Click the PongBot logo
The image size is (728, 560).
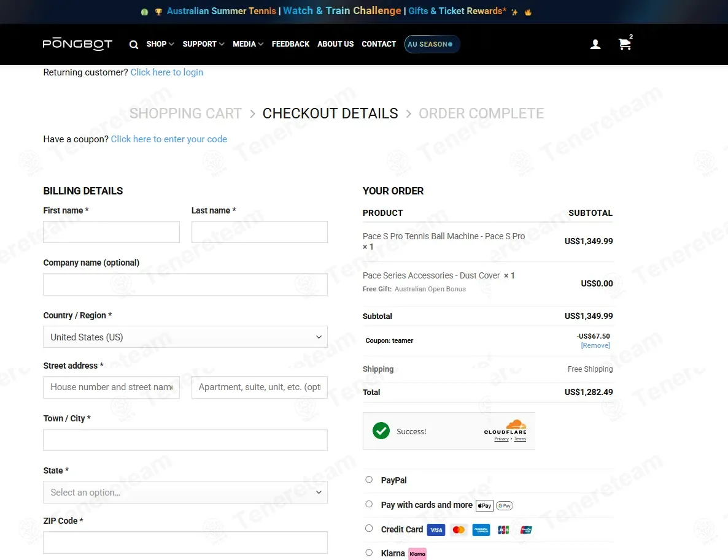coord(77,44)
